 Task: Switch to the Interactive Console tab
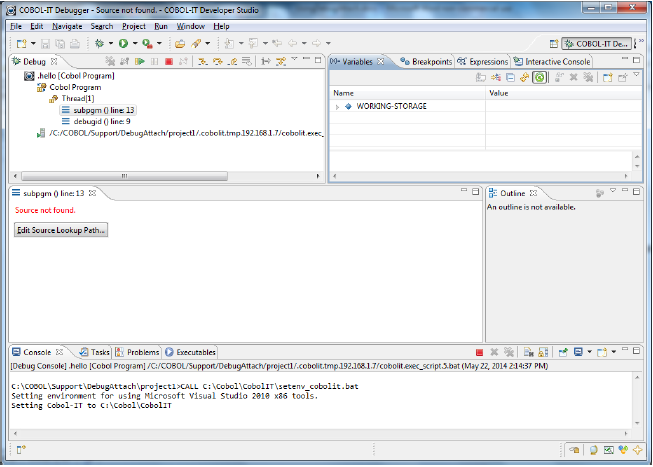pyautogui.click(x=552, y=62)
